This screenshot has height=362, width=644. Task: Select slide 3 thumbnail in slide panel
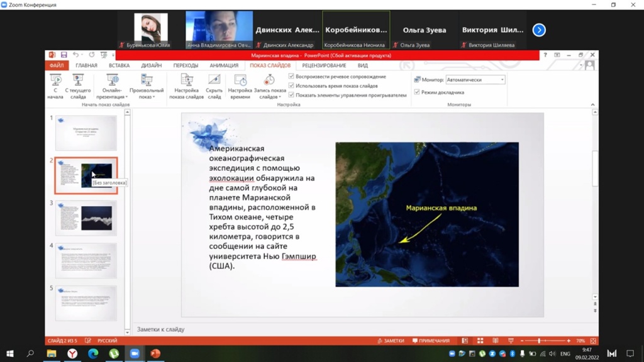tap(86, 217)
